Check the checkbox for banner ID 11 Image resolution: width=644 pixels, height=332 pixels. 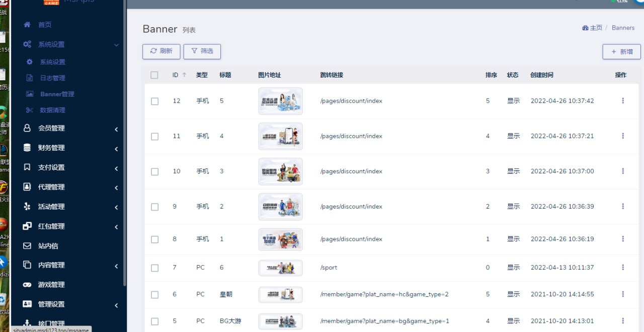[x=154, y=137]
